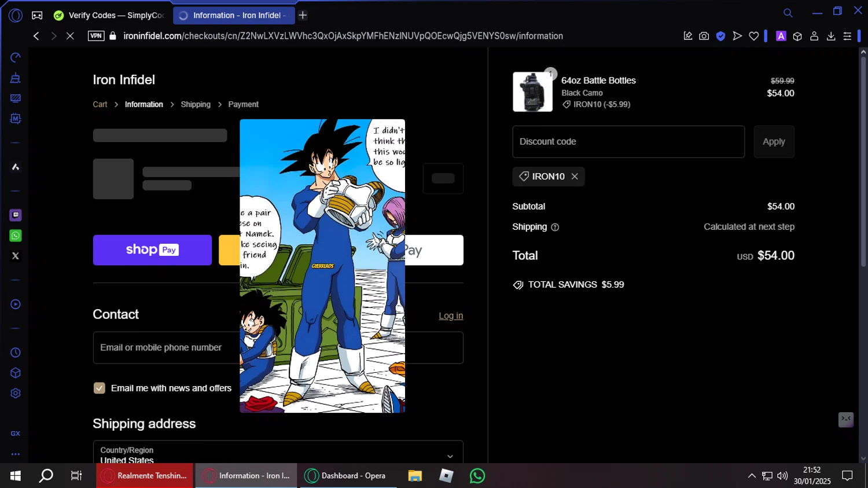Image resolution: width=868 pixels, height=488 pixels.
Task: Switch to the Verify Codes — SimplyCodes tab
Action: [x=110, y=16]
